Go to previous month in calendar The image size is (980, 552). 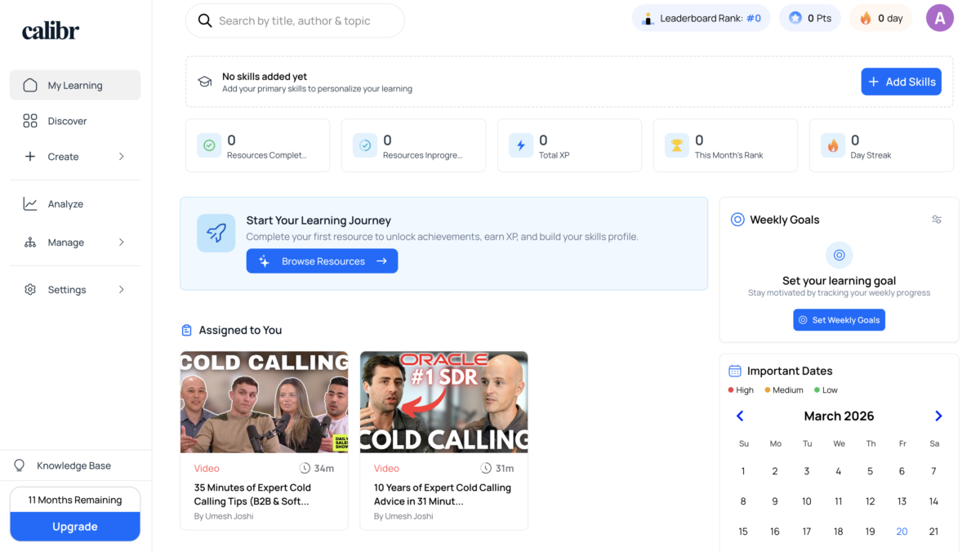pos(740,416)
